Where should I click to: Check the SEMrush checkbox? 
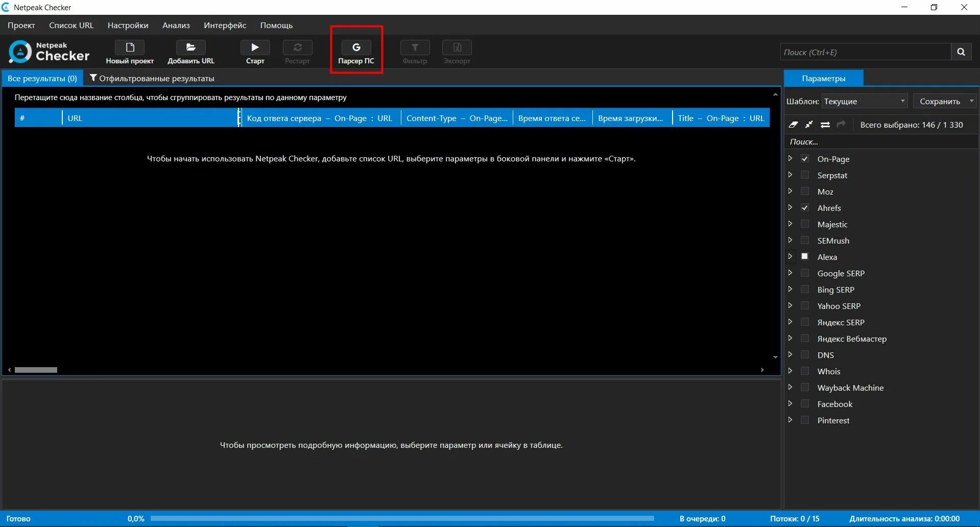805,241
